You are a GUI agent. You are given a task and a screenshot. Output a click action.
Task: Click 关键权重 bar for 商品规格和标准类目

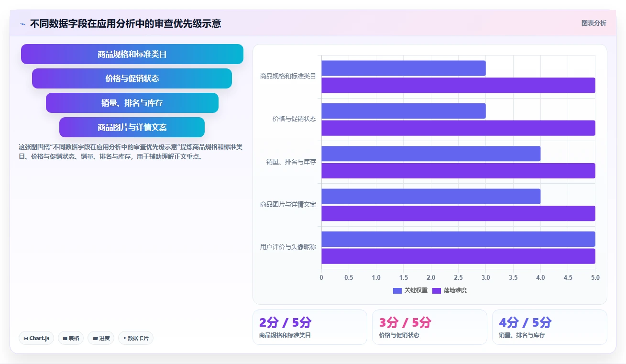pos(404,68)
